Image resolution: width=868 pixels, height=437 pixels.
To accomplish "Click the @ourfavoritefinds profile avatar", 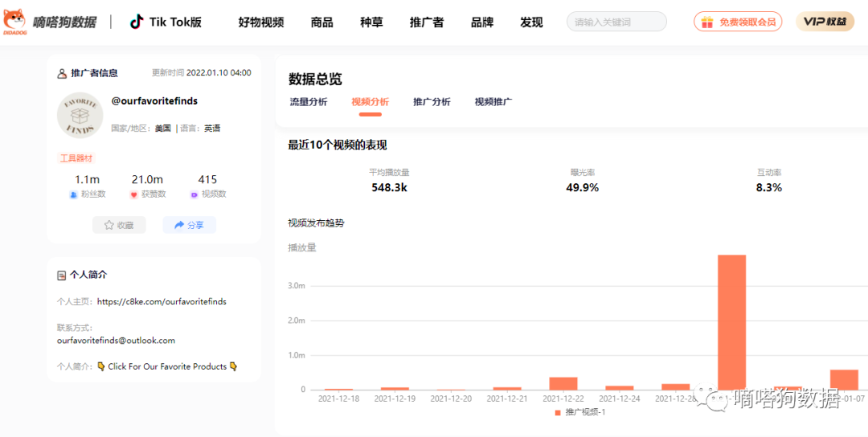I will point(80,115).
